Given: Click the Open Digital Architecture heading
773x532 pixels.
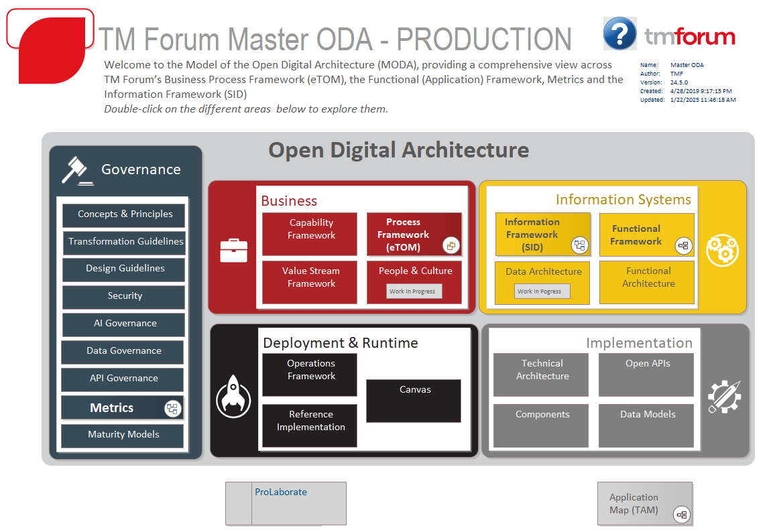Looking at the screenshot, I should click(398, 150).
